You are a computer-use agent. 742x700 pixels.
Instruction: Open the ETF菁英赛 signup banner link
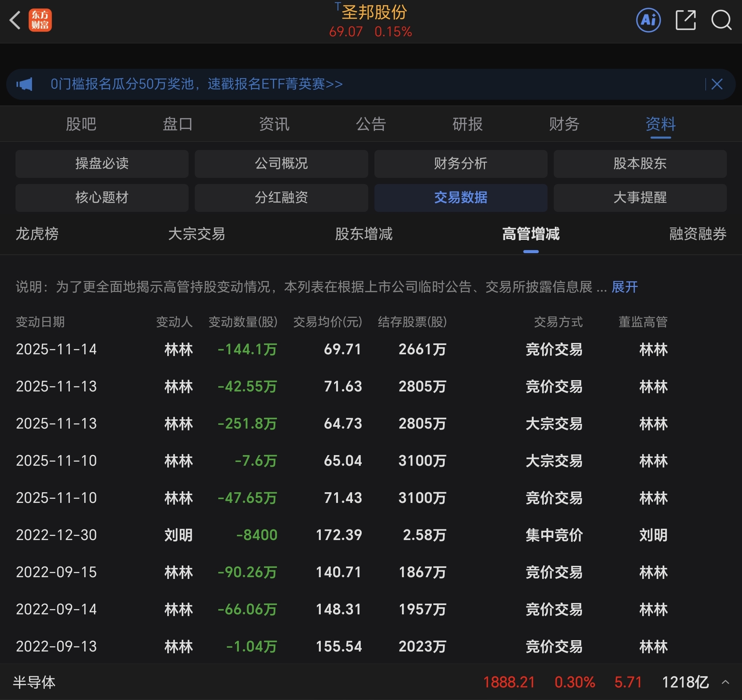pyautogui.click(x=197, y=84)
